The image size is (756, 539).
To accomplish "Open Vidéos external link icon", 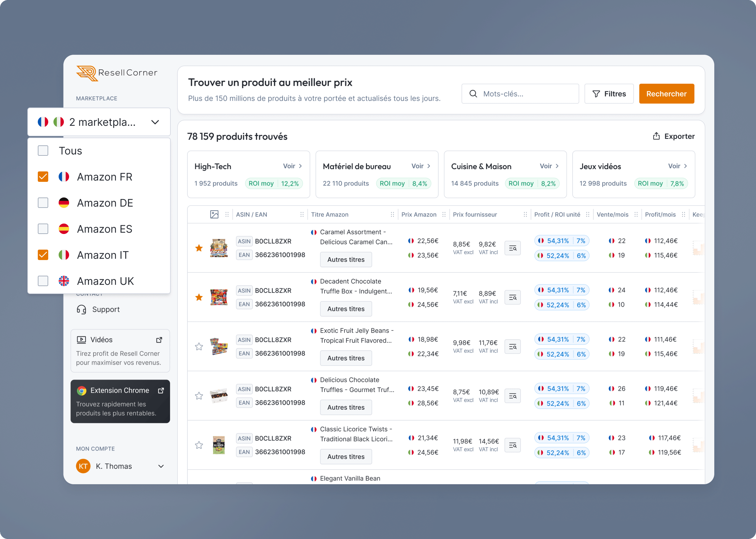I will (x=159, y=340).
